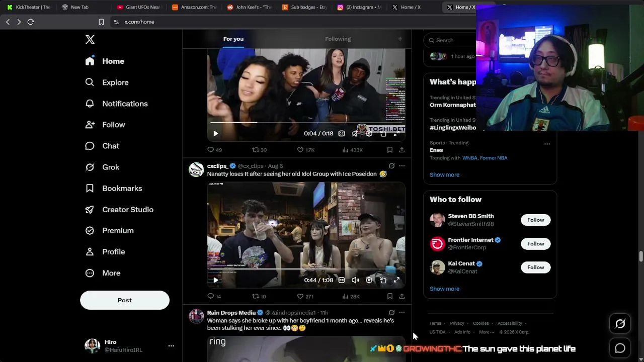The image size is (644, 362).
Task: Open Grok from the left sidebar
Action: [x=102, y=167]
